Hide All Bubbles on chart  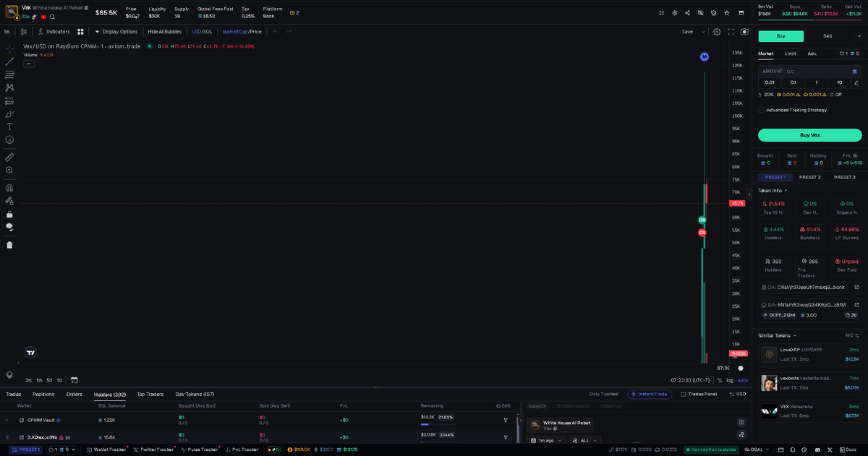[164, 32]
